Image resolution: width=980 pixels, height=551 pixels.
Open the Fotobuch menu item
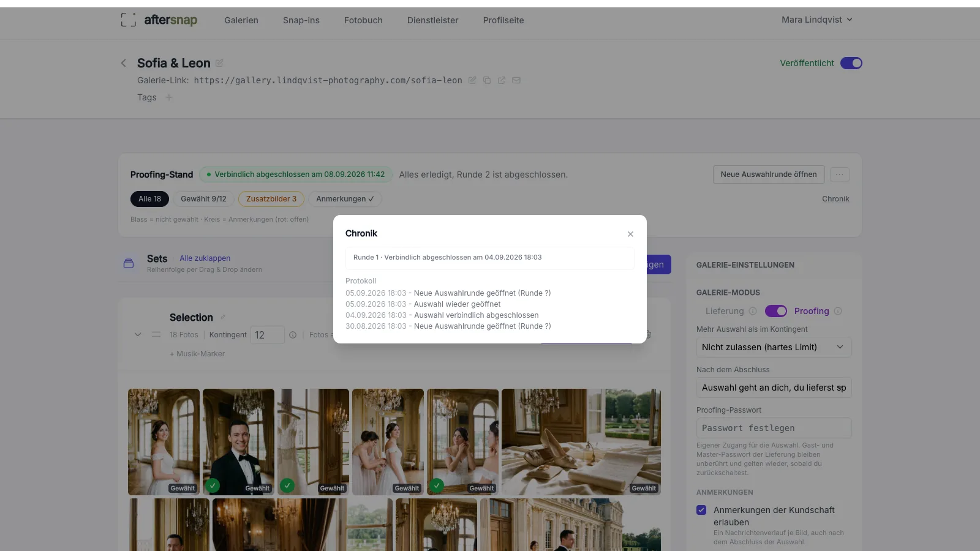[x=363, y=20]
